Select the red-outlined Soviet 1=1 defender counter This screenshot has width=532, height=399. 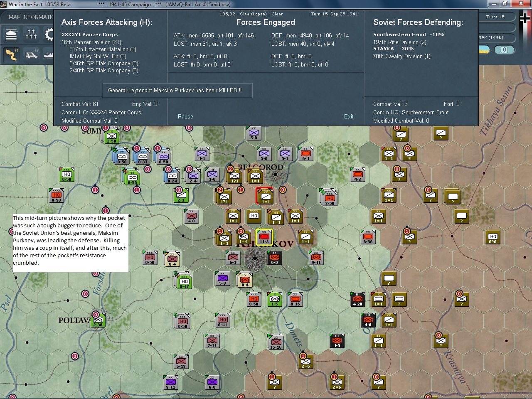click(x=265, y=196)
